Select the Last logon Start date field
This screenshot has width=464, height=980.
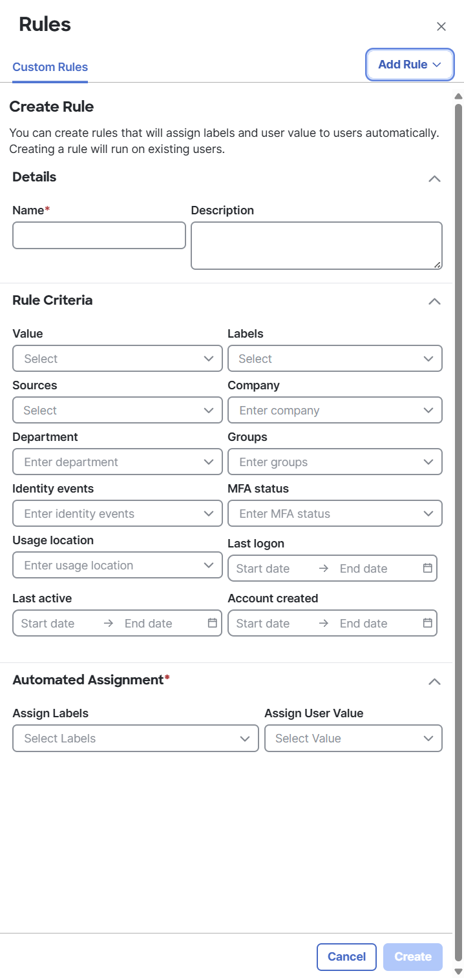[x=263, y=568]
